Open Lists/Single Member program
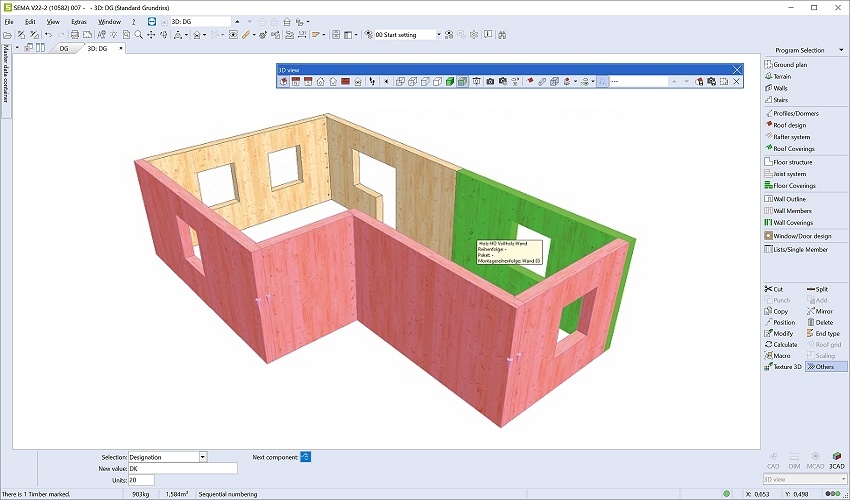Screen dimensions: 850x500 (x=796, y=249)
